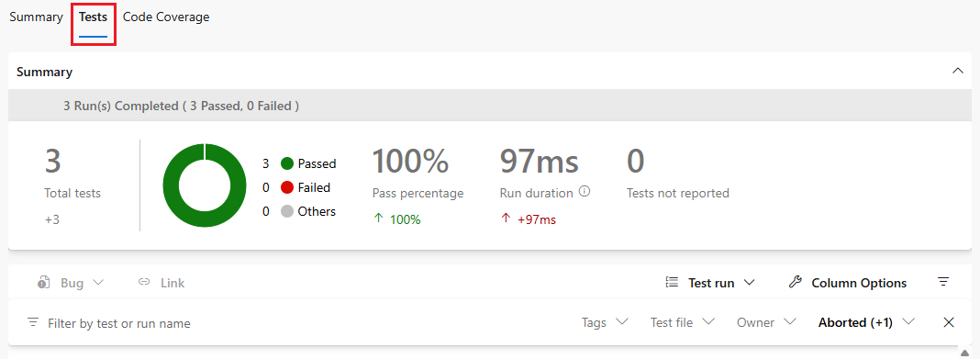Click the filter icon beside the search field
This screenshot has height=359, width=980.
(x=33, y=322)
